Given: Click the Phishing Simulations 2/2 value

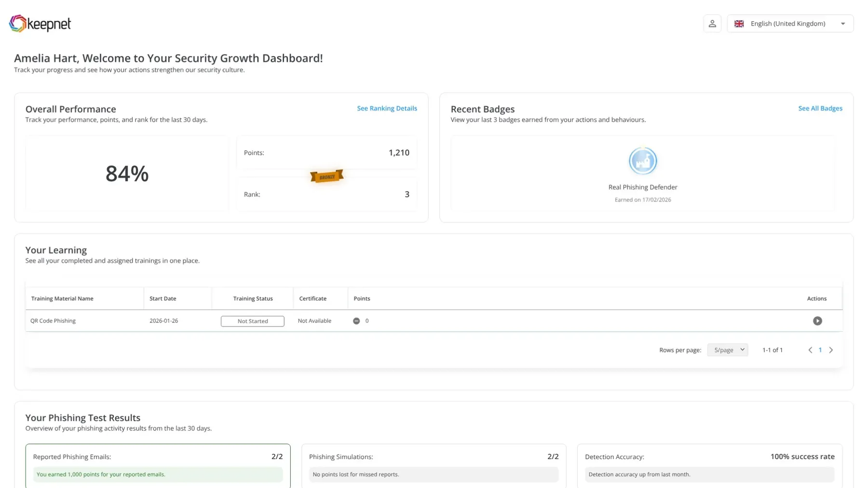Looking at the screenshot, I should (x=553, y=457).
